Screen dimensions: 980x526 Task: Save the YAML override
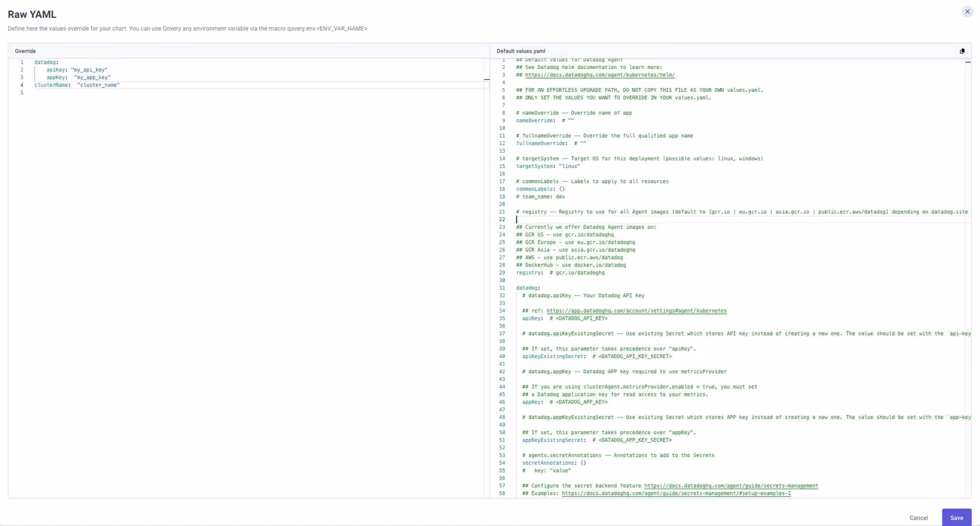pyautogui.click(x=956, y=517)
